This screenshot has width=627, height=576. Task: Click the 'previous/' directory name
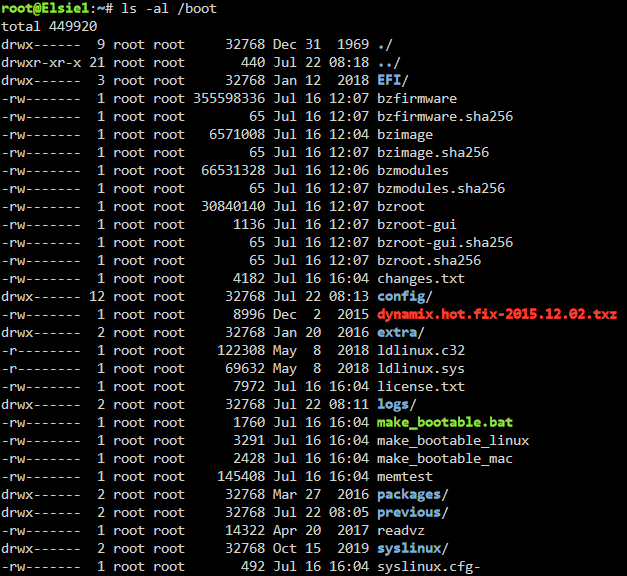413,512
